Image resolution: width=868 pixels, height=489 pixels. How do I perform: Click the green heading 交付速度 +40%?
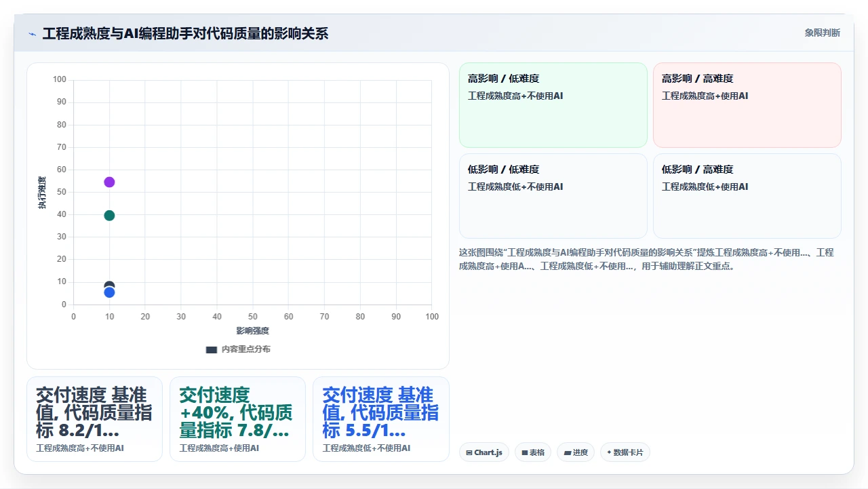coord(236,412)
